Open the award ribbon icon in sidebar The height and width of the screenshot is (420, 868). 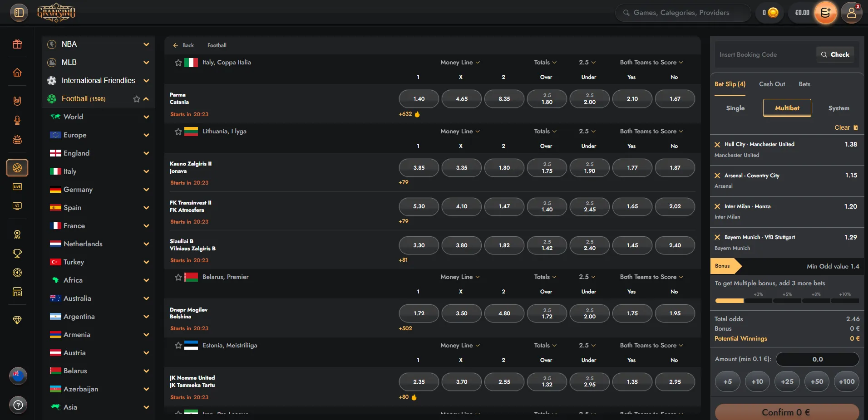coord(17,234)
